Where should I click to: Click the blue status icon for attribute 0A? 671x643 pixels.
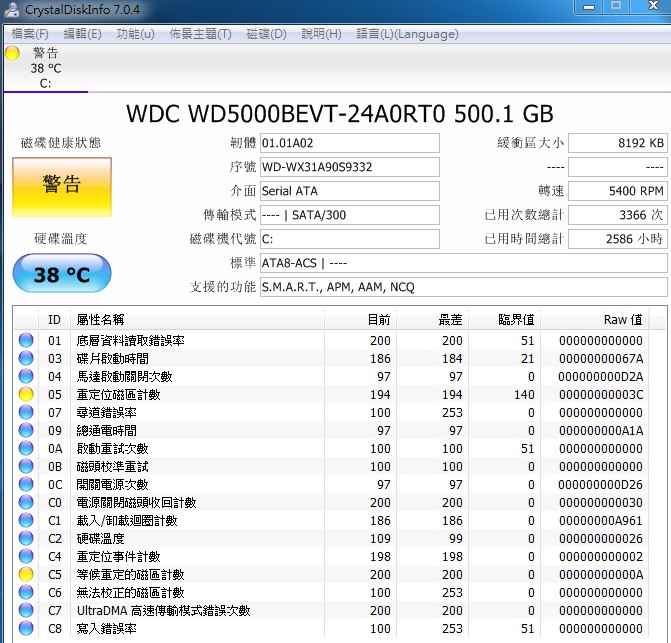(x=26, y=448)
